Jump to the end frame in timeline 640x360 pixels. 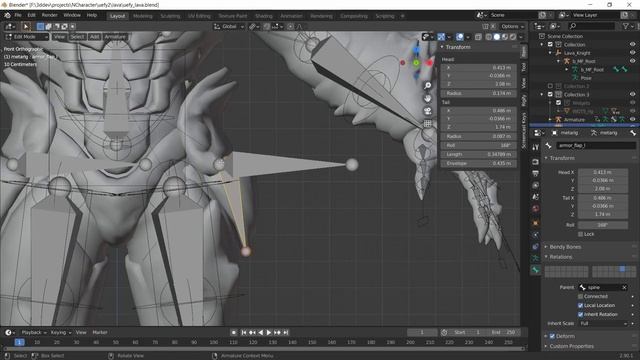(286, 333)
